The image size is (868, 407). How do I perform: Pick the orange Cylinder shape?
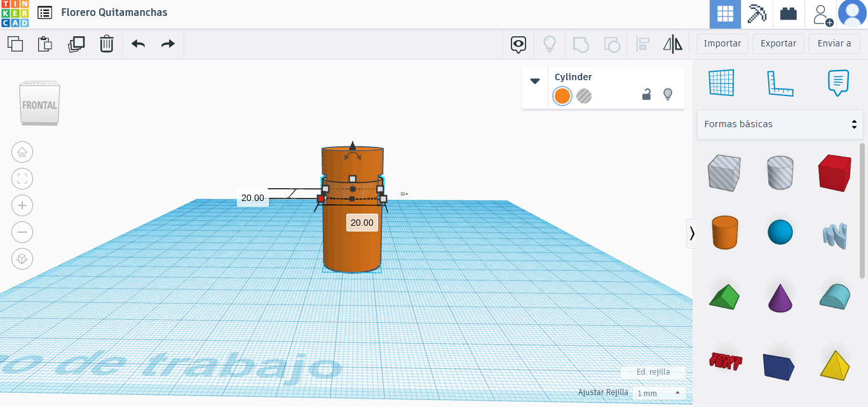point(724,232)
